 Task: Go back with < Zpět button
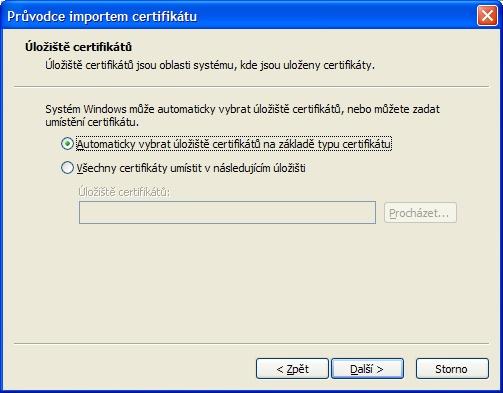click(292, 369)
